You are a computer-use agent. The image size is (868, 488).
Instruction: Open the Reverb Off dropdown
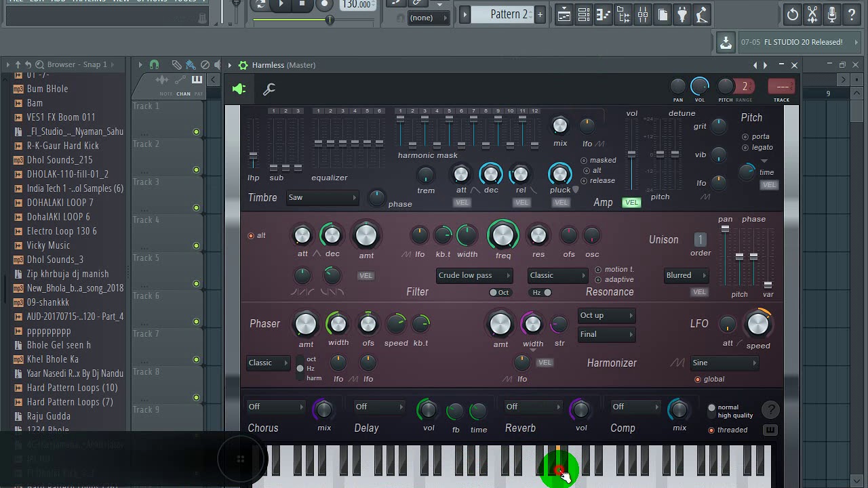point(533,407)
